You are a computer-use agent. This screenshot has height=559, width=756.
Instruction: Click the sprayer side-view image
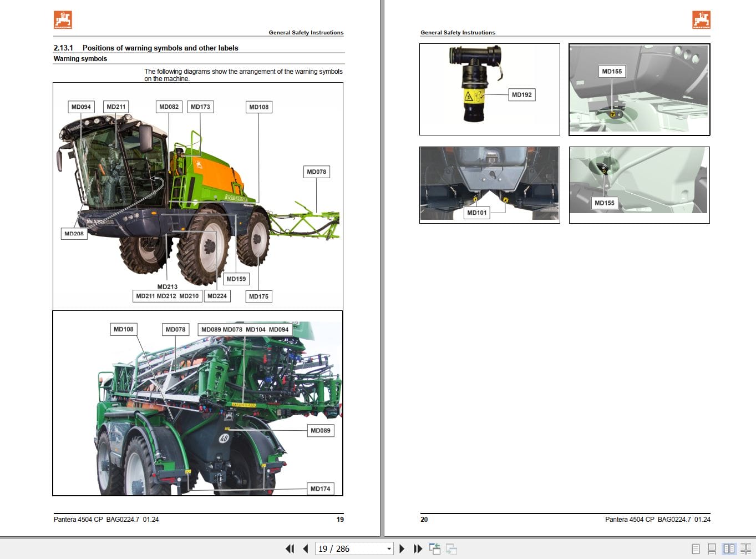tap(198, 197)
